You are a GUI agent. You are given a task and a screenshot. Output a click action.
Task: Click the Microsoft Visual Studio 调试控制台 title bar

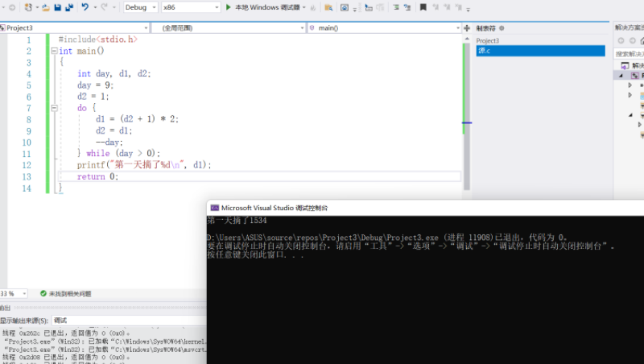(x=425, y=208)
